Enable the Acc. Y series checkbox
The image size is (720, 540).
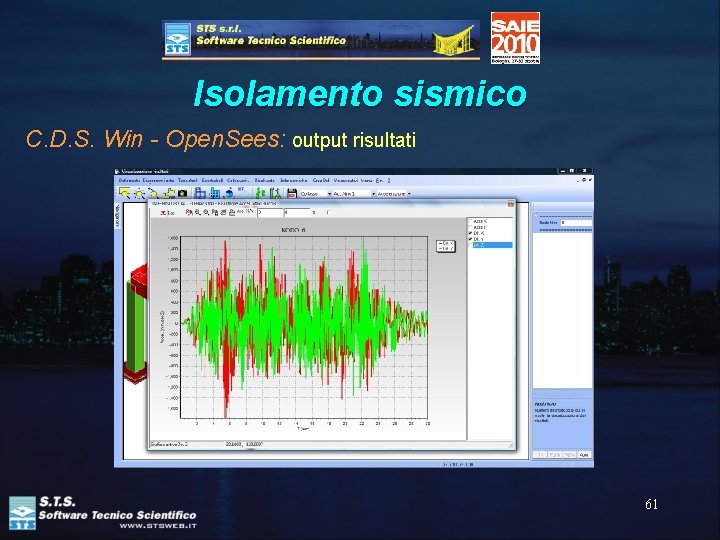(x=470, y=227)
